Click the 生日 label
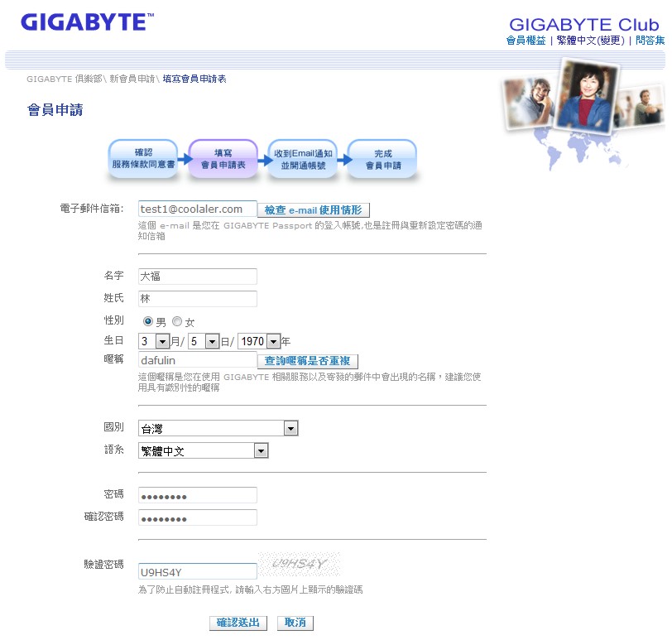The width and height of the screenshot is (672, 640). click(113, 340)
